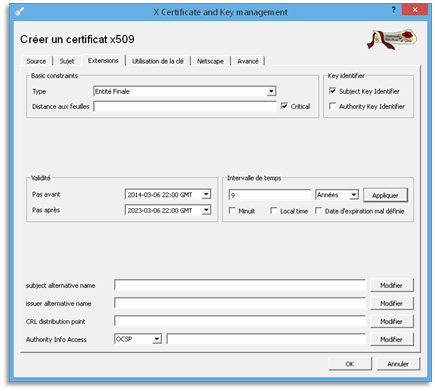Select the Extensions tab
The image size is (435, 391).
(103, 61)
